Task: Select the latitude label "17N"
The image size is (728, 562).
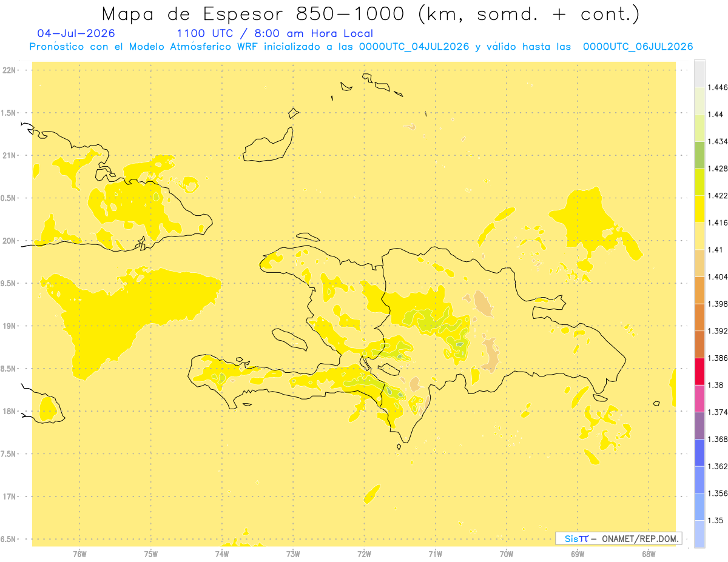Action: pyautogui.click(x=10, y=497)
